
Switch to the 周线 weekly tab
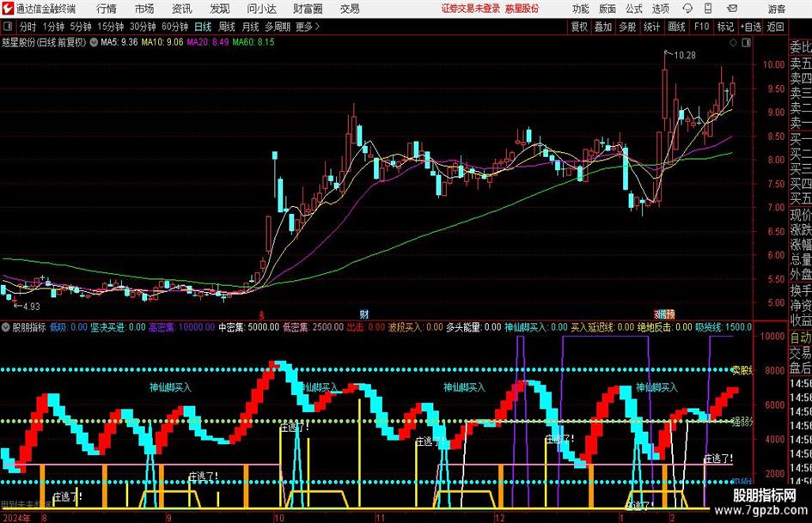(x=227, y=27)
